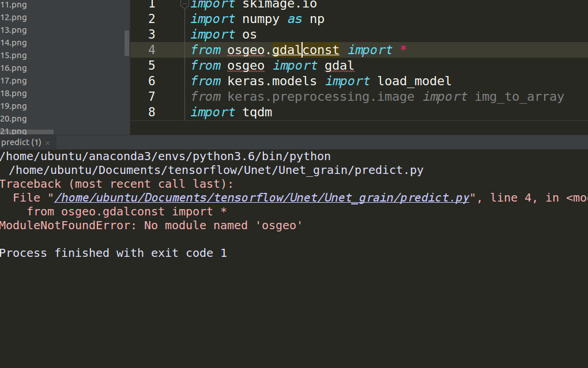Image resolution: width=588 pixels, height=368 pixels.
Task: Click the underlined gdalconst identifier
Action: tap(305, 50)
